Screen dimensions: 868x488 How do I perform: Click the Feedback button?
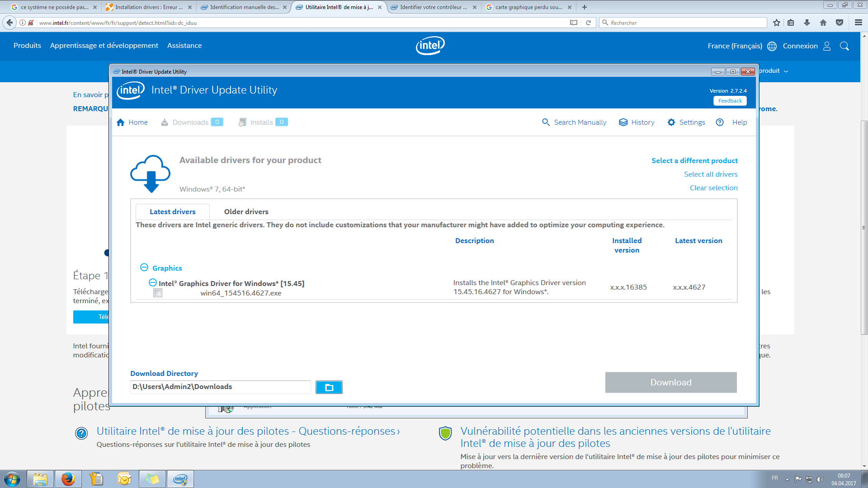[730, 101]
